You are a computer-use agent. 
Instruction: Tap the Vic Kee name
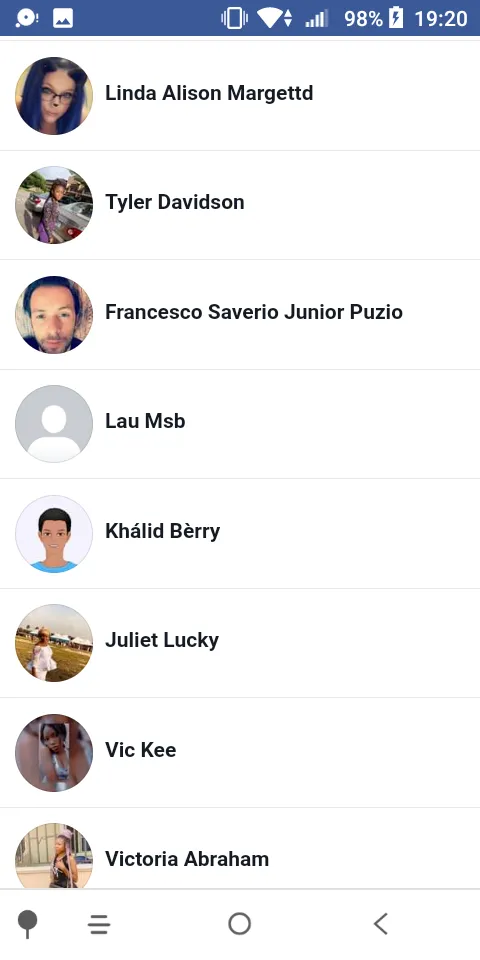tap(140, 750)
